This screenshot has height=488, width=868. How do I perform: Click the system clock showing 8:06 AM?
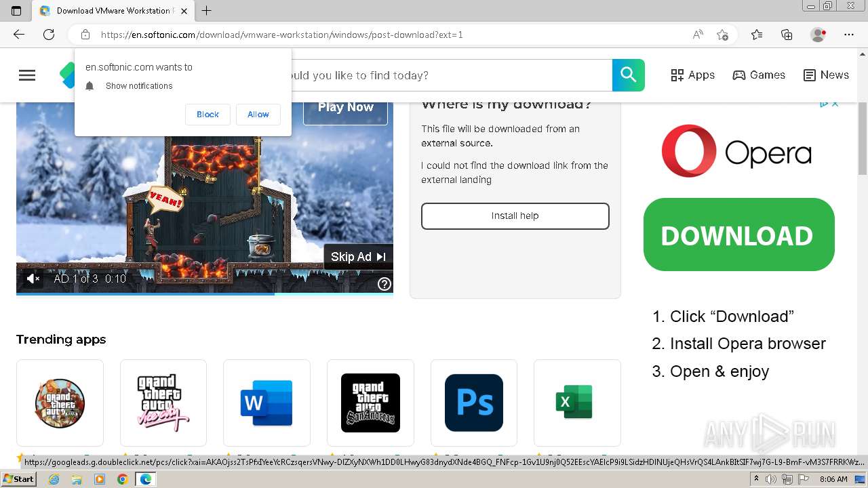point(833,479)
